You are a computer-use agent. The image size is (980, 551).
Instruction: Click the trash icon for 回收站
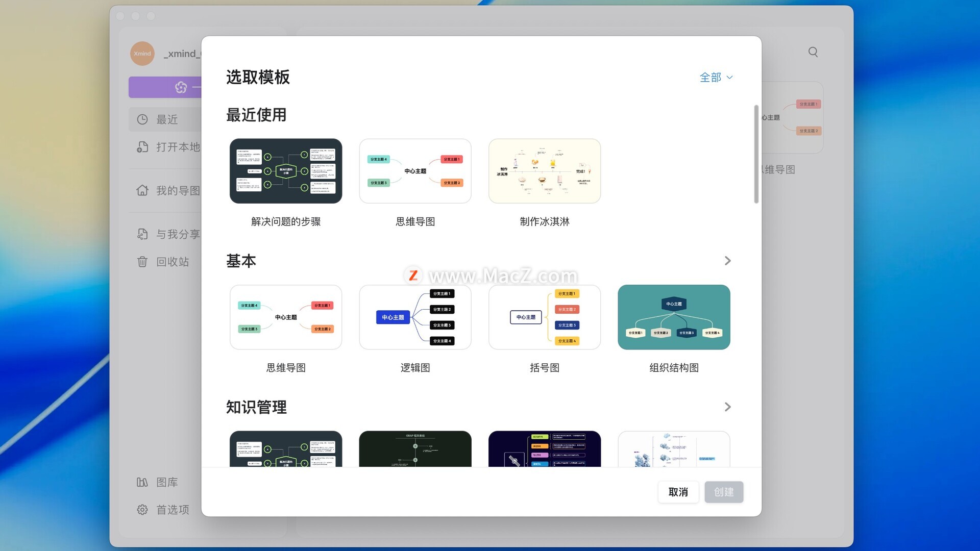coord(142,262)
